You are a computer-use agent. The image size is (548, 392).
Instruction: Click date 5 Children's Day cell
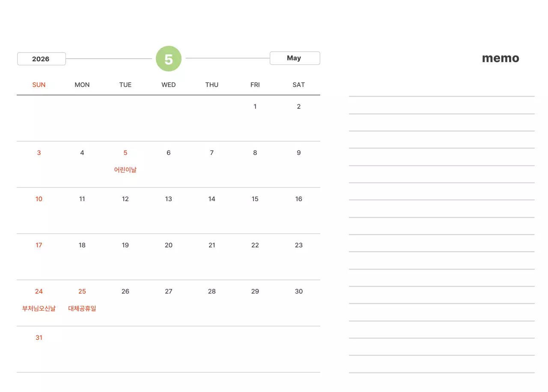pyautogui.click(x=125, y=153)
